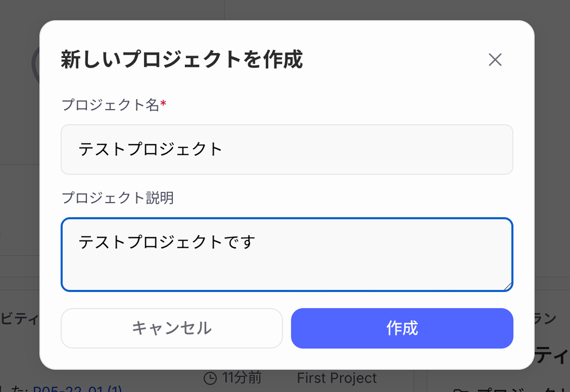This screenshot has width=570, height=392.
Task: Click キャンセル to cancel project creation
Action: point(171,328)
